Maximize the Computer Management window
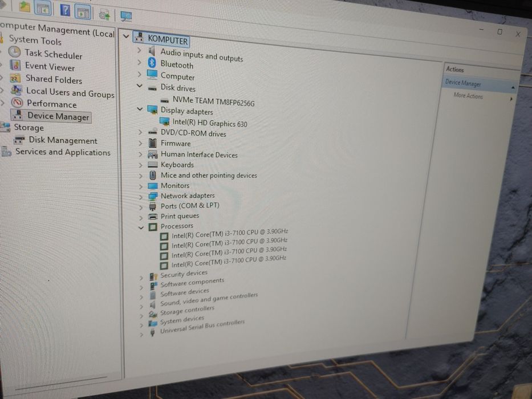 (499, 31)
